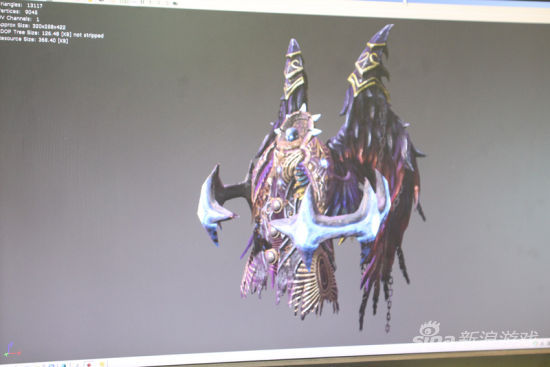Click the winged creature 3D model in viewport
Viewport: 550px width, 367px height.
pyautogui.click(x=311, y=177)
